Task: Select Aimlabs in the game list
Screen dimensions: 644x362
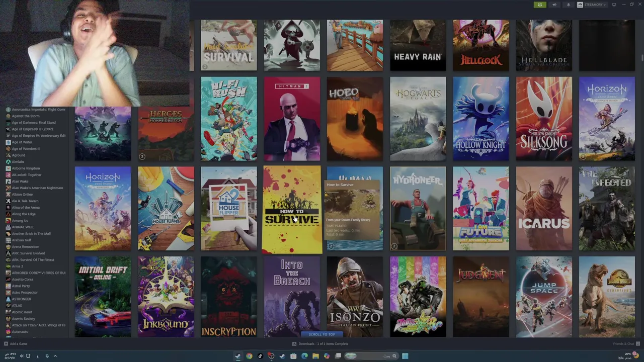Action: point(18,162)
